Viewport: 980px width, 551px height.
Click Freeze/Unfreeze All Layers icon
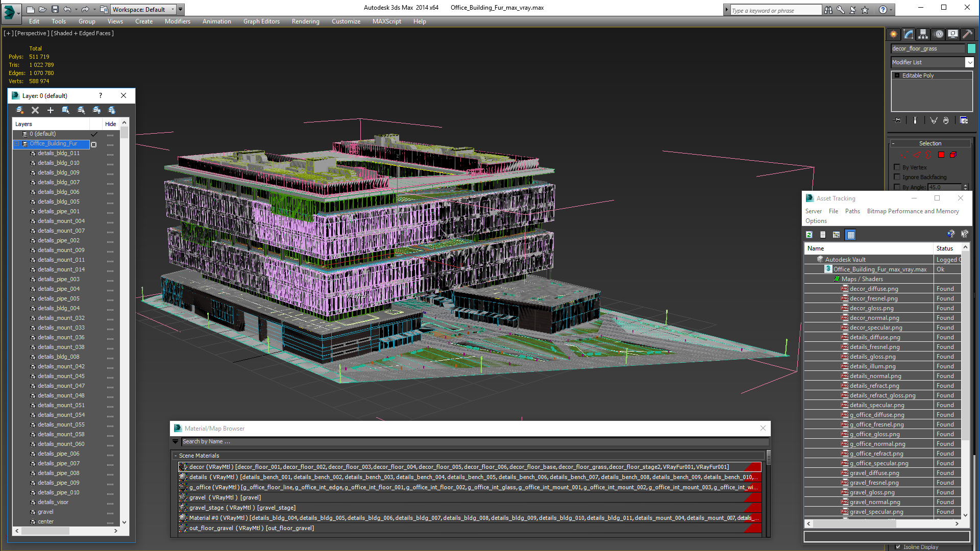[x=112, y=110]
